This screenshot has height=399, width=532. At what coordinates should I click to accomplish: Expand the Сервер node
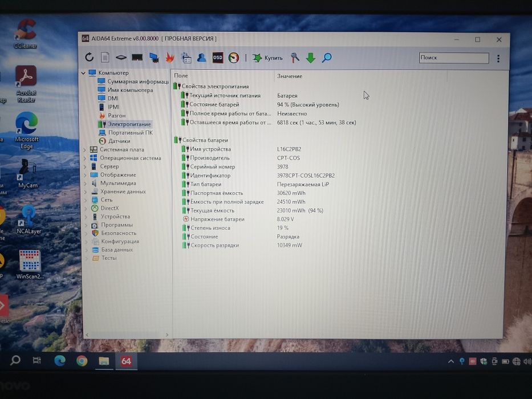(85, 166)
